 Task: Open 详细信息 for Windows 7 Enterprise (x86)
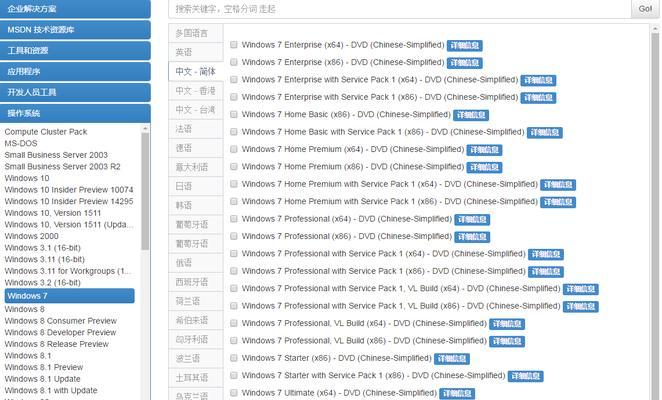click(464, 63)
